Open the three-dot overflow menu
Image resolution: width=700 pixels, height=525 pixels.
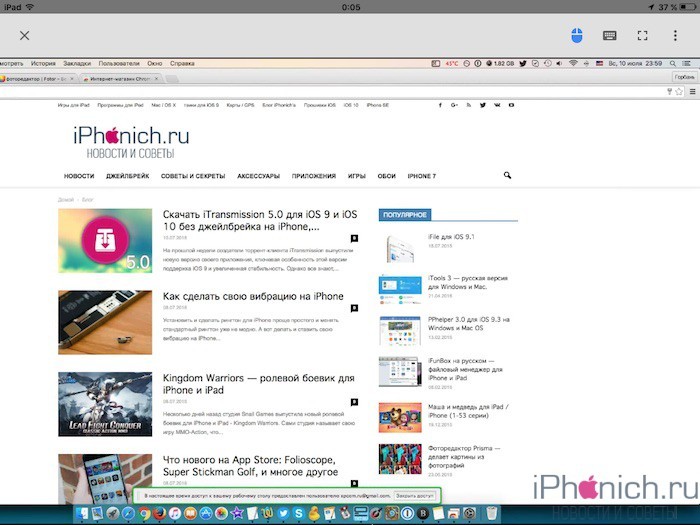(675, 36)
